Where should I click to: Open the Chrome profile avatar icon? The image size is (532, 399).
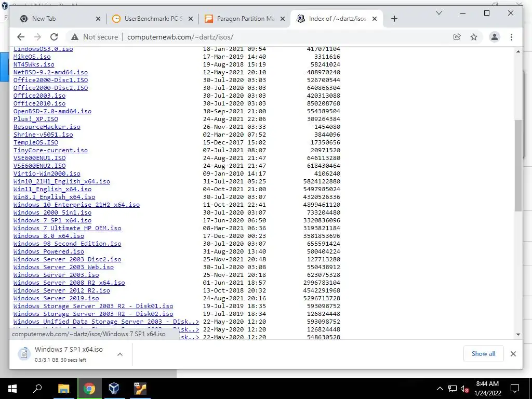click(x=495, y=37)
